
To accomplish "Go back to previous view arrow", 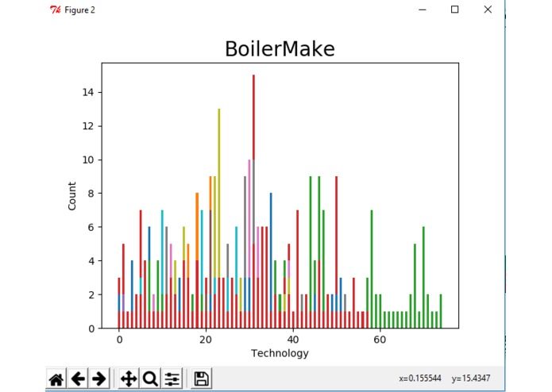I will [78, 379].
